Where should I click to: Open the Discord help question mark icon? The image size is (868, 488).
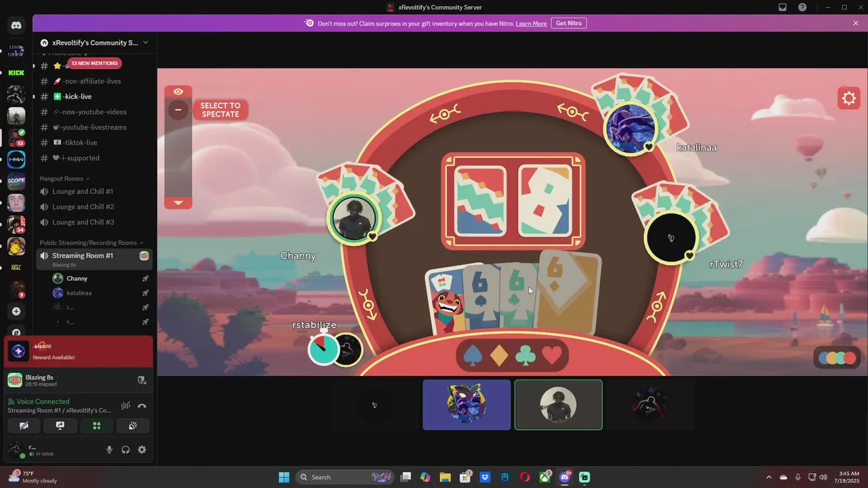click(803, 7)
